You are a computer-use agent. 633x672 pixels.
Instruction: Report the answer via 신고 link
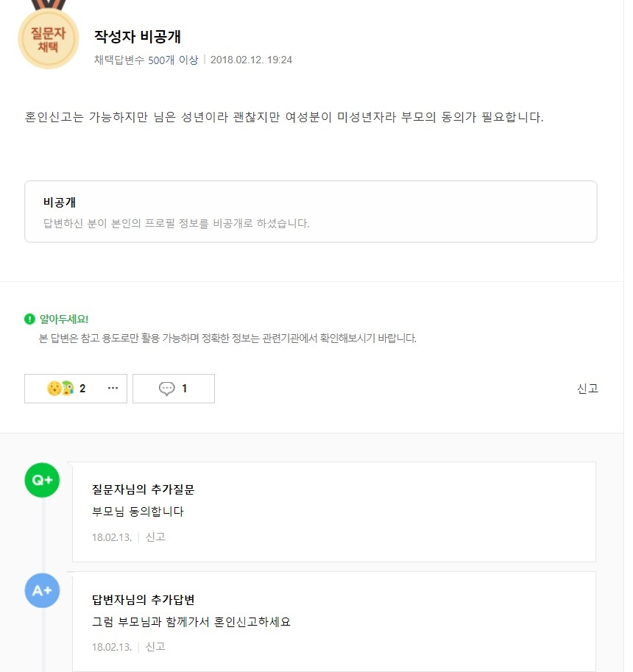click(587, 389)
